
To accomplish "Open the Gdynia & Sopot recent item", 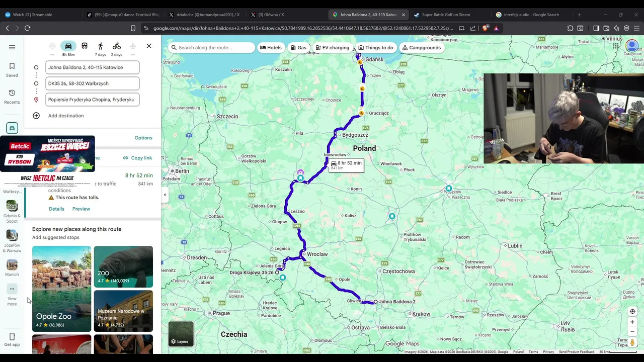I will coord(12,212).
